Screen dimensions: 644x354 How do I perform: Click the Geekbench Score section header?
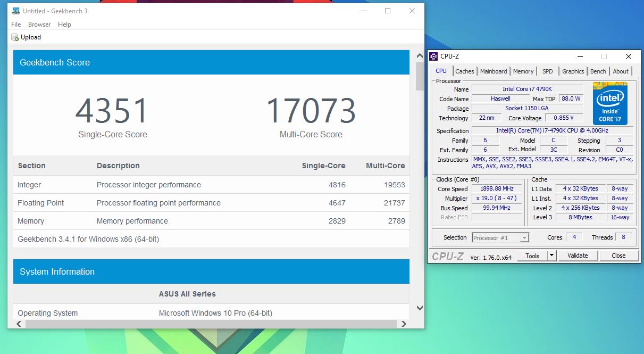(x=211, y=62)
